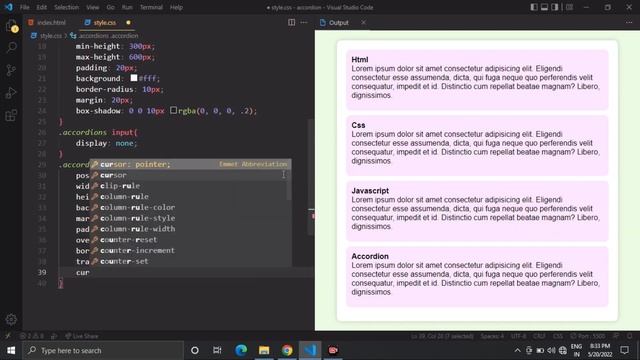Screen dimensions: 640x360
Task: Click CSS language mode status
Action: pos(558,336)
